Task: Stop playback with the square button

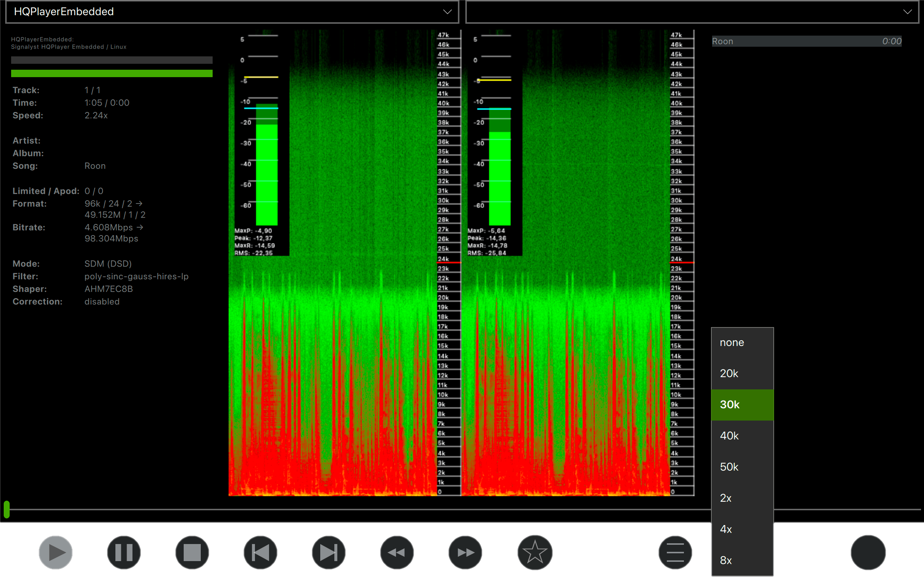Action: coord(192,553)
